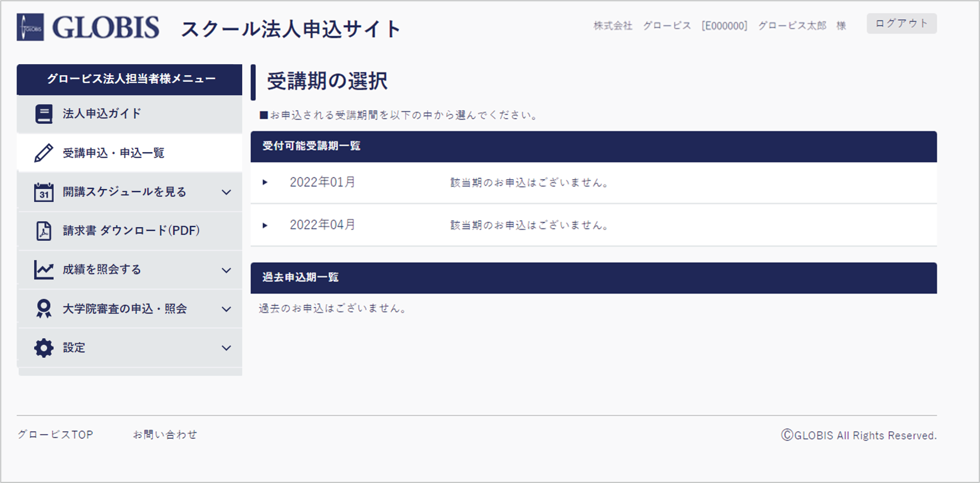Open 請求書 ダウンロード(PDF) menu item
This screenshot has height=483, width=980.
tap(129, 231)
